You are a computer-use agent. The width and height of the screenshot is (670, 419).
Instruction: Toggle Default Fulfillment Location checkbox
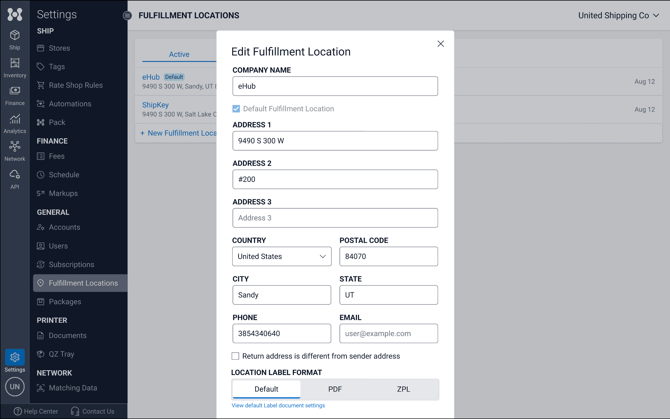pyautogui.click(x=236, y=109)
